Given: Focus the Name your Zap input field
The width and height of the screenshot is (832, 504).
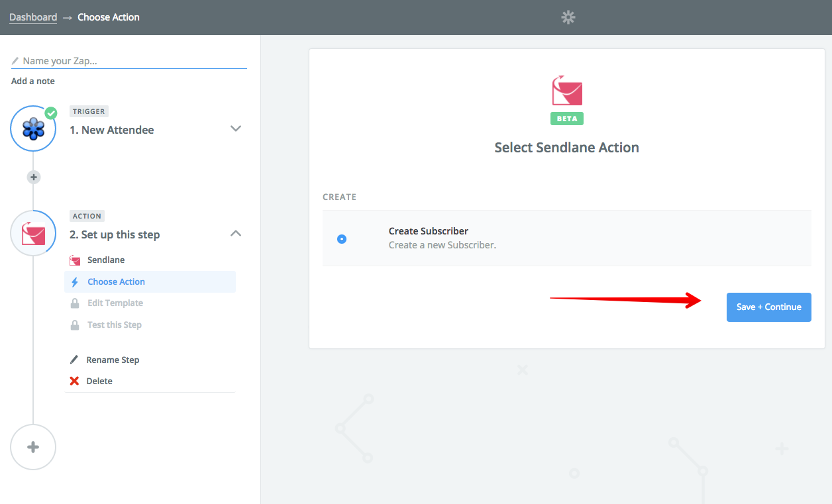Looking at the screenshot, I should (129, 61).
